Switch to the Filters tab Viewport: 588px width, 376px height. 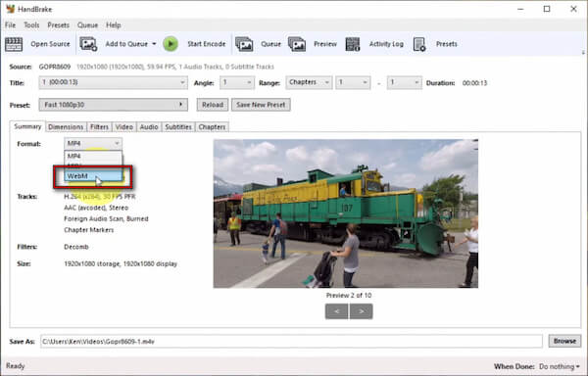point(99,127)
